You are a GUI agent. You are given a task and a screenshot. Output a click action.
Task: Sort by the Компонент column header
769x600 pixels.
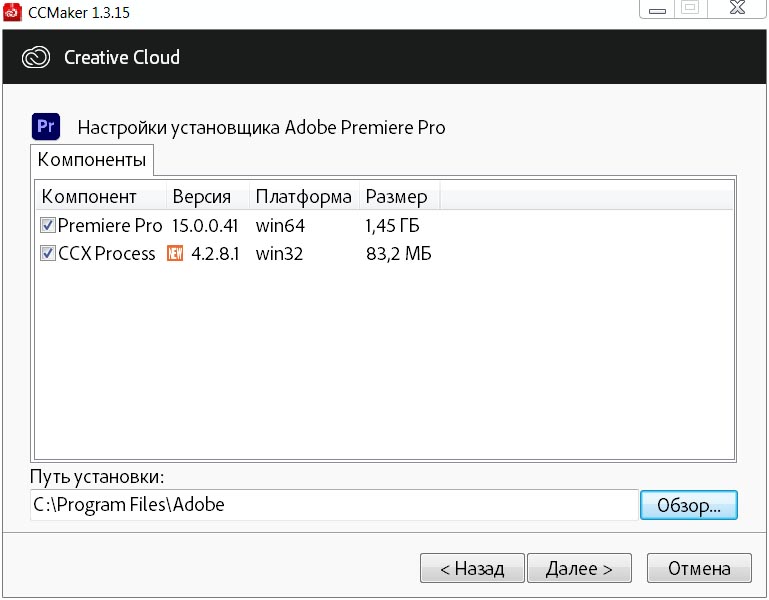tap(100, 196)
